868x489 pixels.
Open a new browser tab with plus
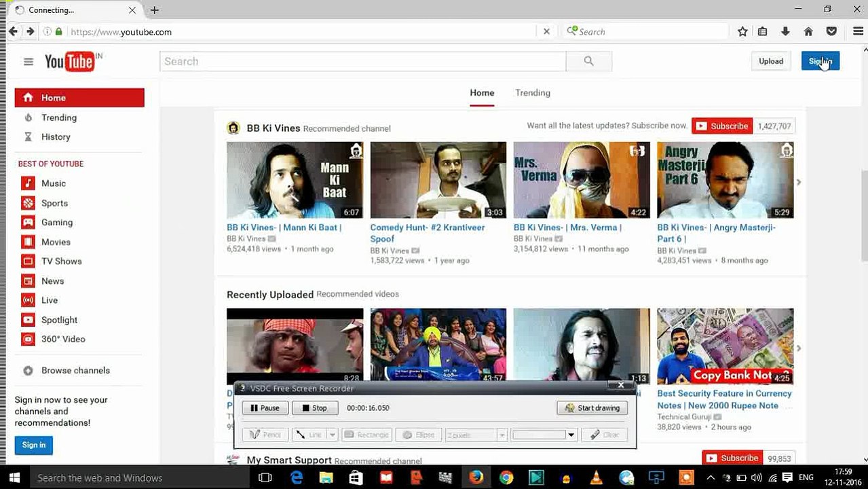tap(155, 10)
